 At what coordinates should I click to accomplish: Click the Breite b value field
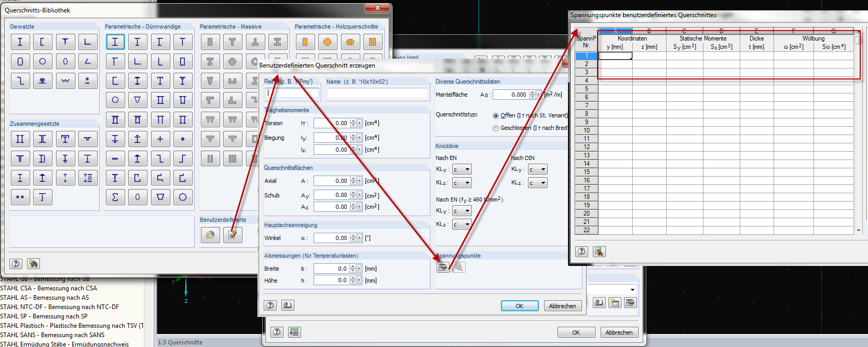331,269
